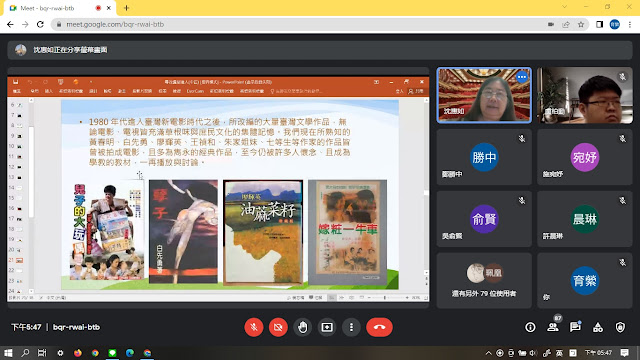The width and height of the screenshot is (640, 360).
Task: Unmute microphone in Meet control bar
Action: [253, 327]
